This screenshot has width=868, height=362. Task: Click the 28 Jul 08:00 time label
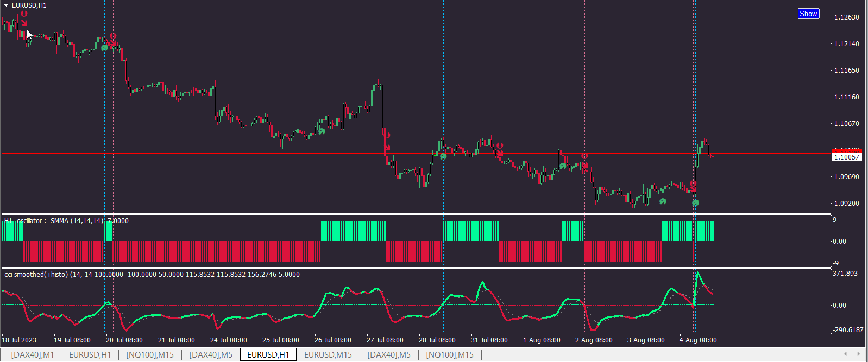[437, 340]
